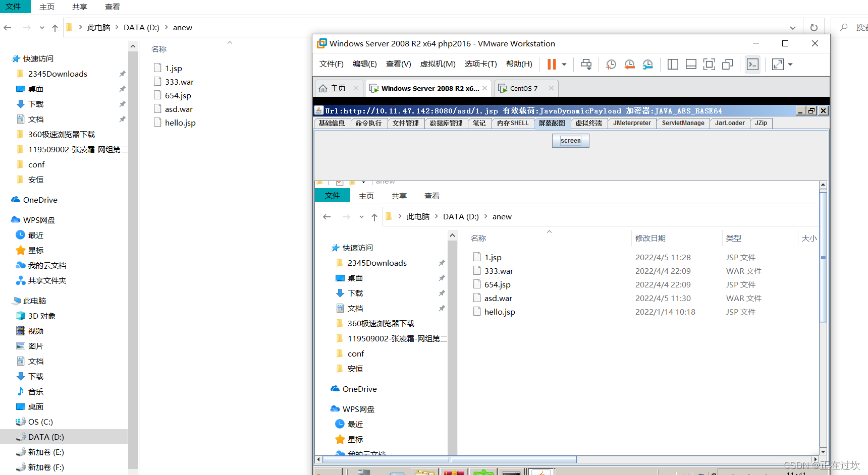Click the screenshot panel horizontal scrollbar thumb

450,459
